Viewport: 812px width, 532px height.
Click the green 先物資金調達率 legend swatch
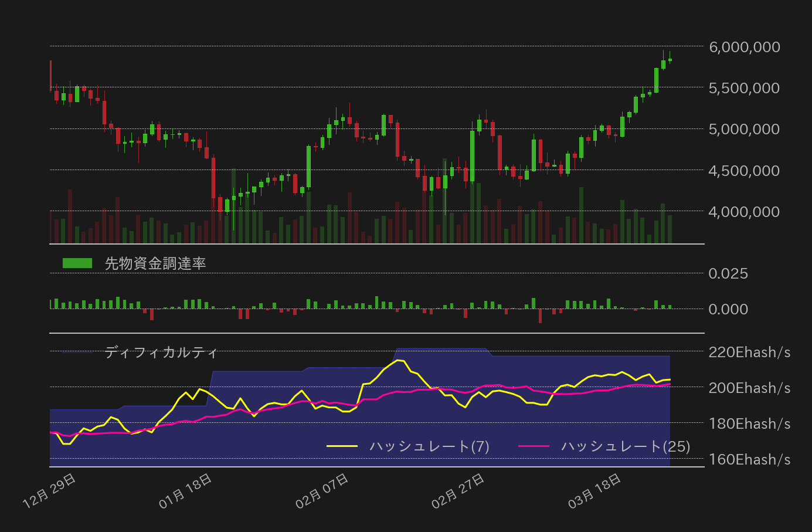pos(76,262)
